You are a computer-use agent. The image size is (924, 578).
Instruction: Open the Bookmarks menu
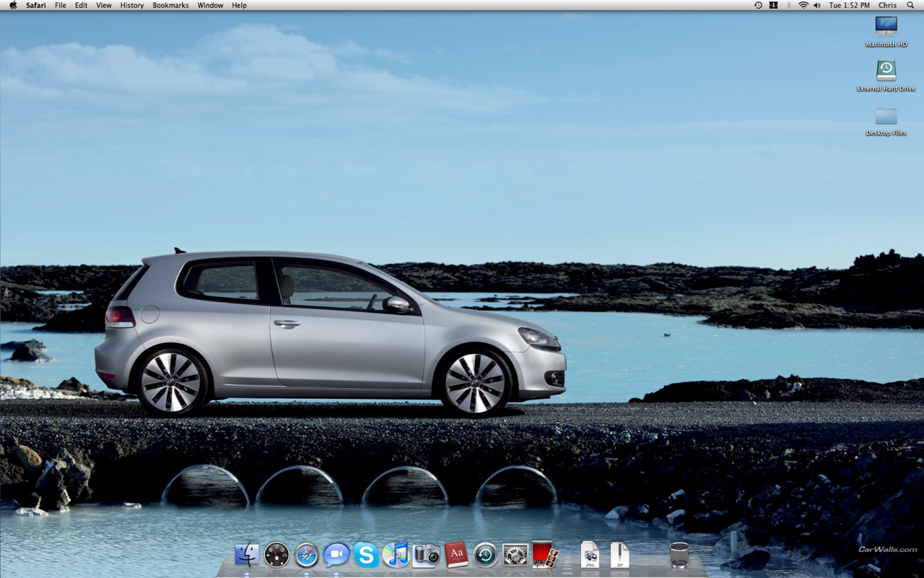170,5
